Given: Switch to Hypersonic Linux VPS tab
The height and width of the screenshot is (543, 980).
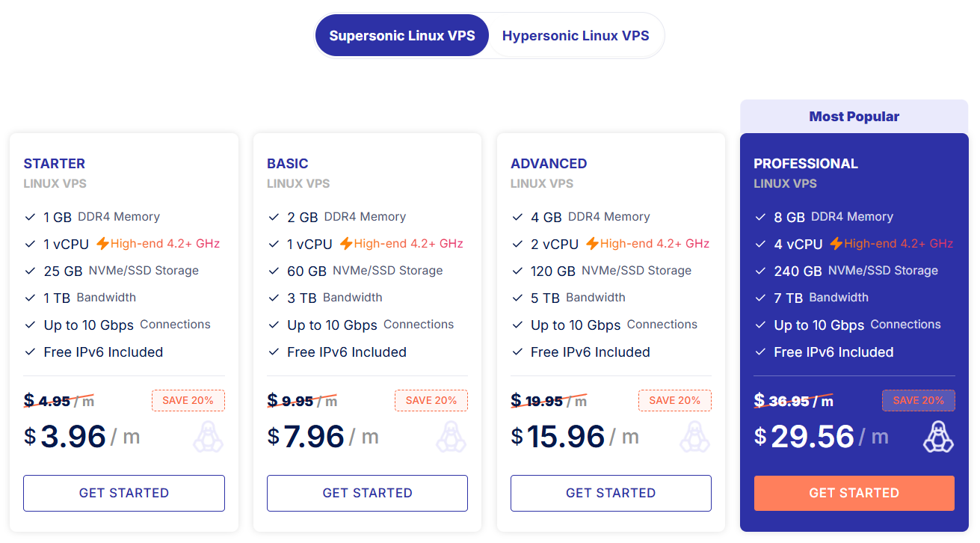Looking at the screenshot, I should coord(576,36).
